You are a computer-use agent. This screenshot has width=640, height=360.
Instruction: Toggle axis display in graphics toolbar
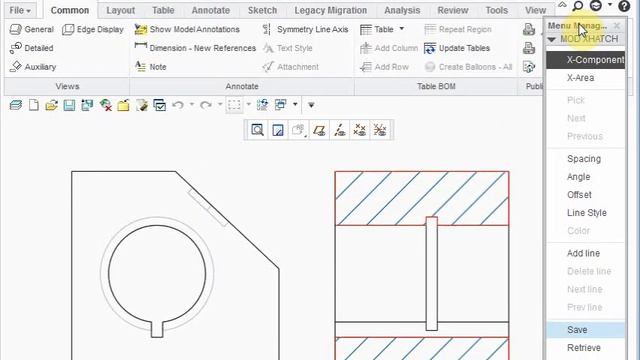340,130
